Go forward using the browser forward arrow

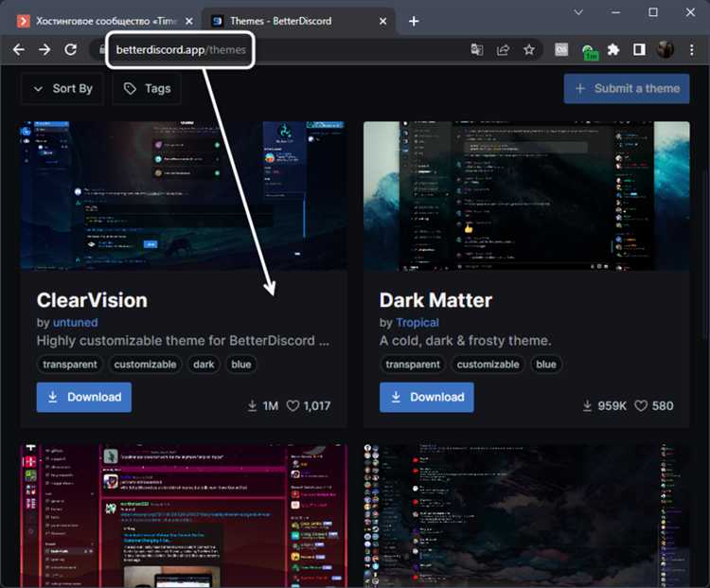click(x=44, y=49)
